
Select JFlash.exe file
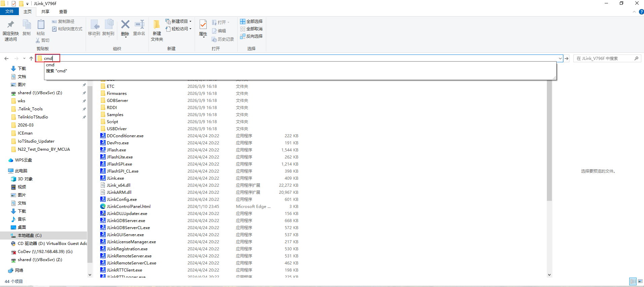116,150
